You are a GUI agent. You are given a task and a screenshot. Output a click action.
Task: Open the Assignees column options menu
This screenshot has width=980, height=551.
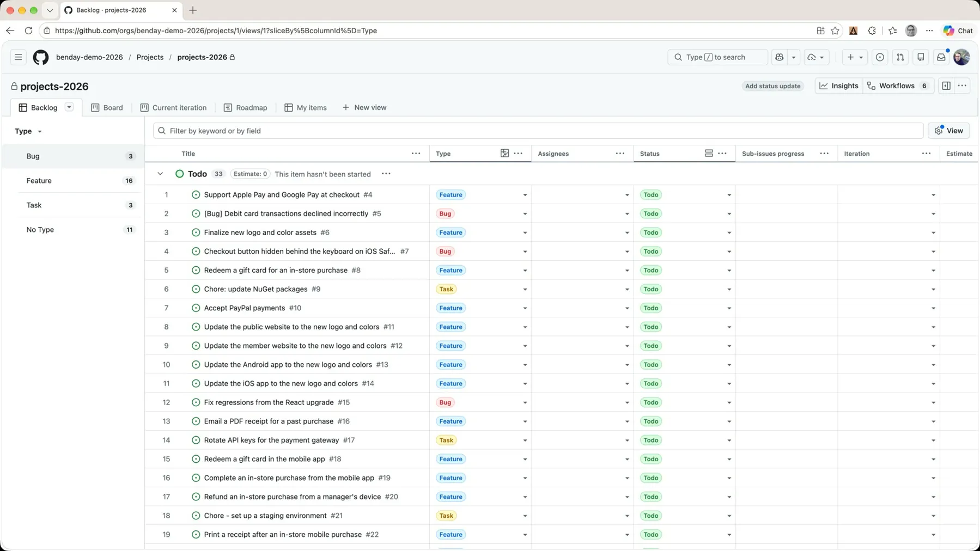(x=620, y=154)
